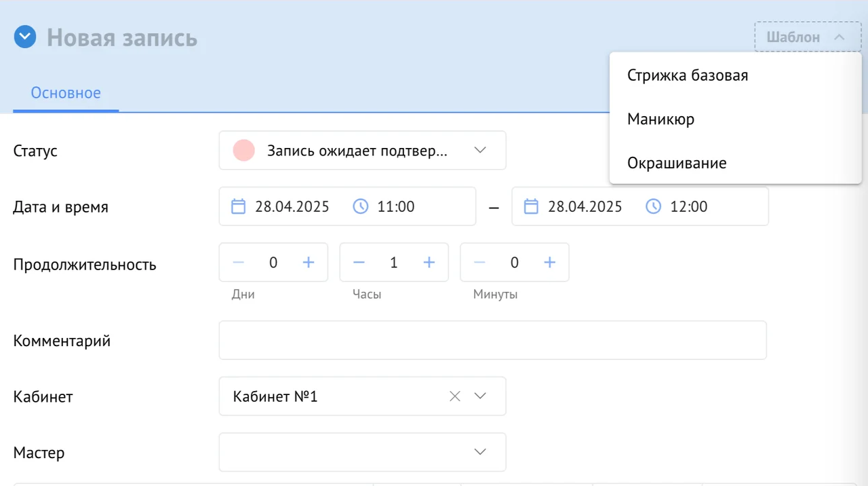
Task: Click the pink status indicator circle
Action: [x=243, y=150]
